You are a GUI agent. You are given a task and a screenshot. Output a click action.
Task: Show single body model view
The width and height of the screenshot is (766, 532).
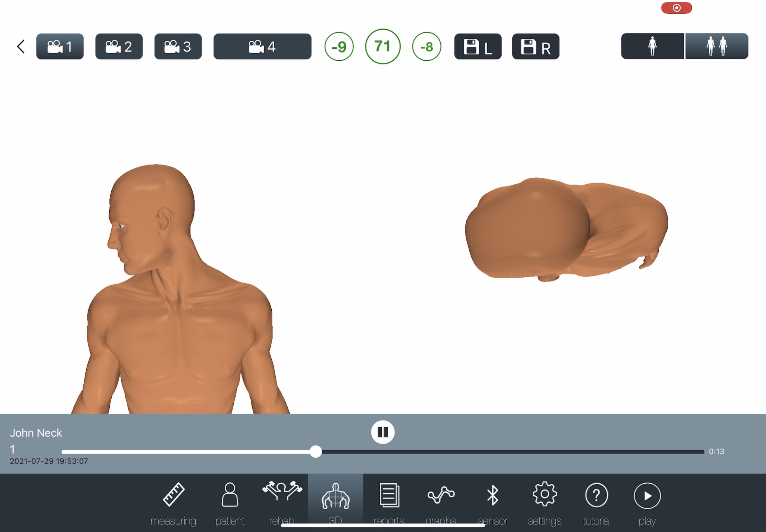point(652,46)
